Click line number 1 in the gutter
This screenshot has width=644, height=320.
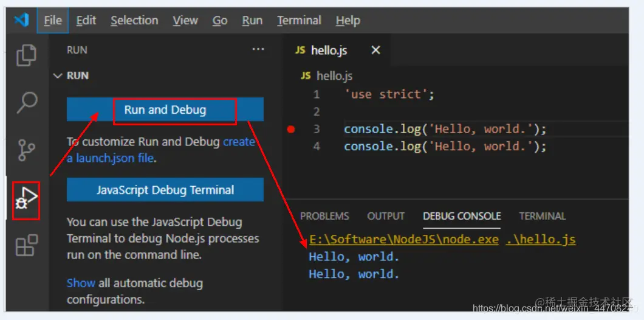point(317,94)
